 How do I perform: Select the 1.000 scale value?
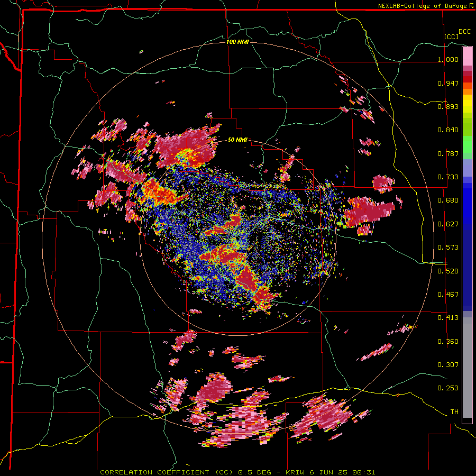(448, 59)
